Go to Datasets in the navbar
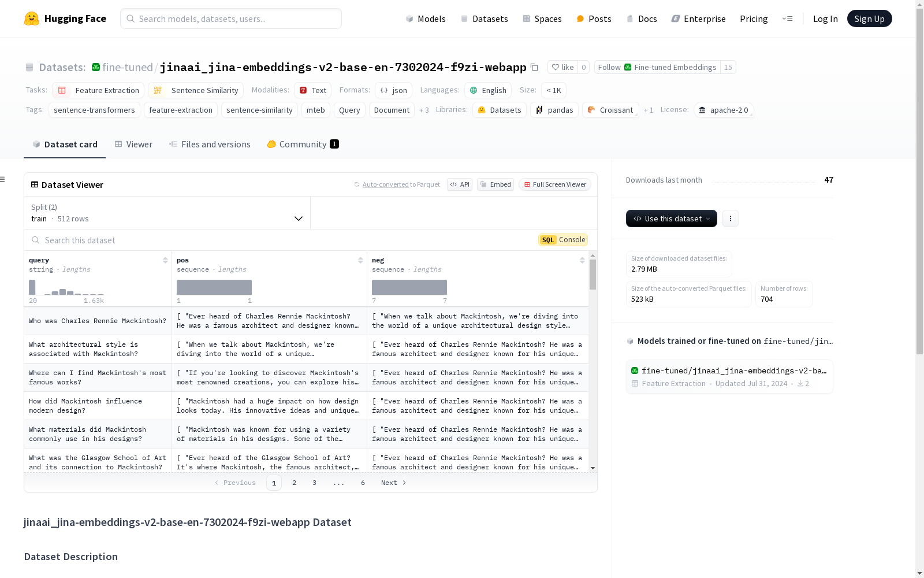 (x=484, y=18)
